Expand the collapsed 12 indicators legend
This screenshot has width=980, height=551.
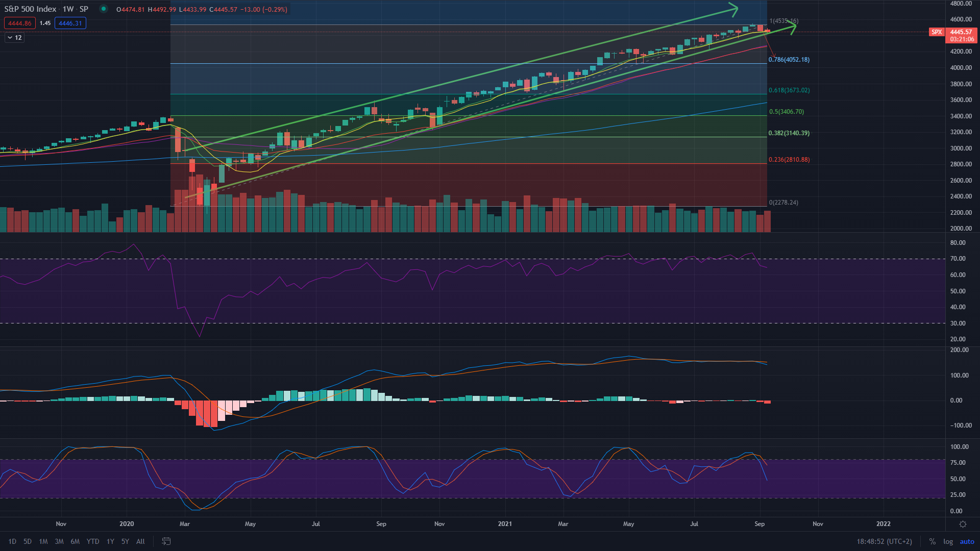14,37
